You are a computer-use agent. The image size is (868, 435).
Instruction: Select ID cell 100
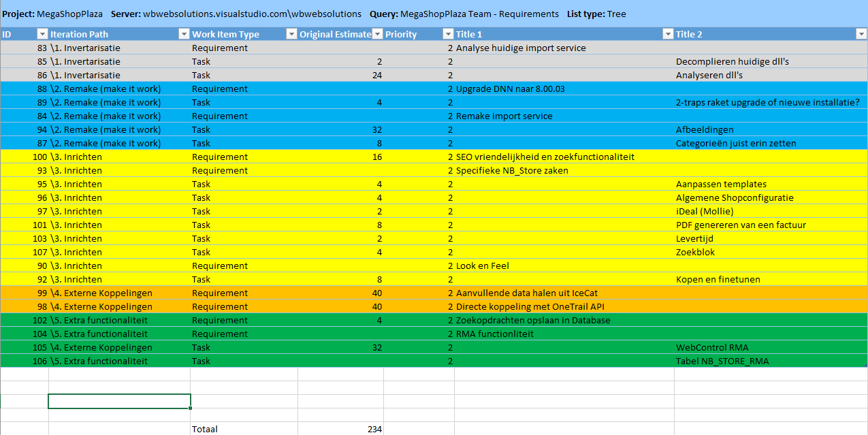(25, 157)
